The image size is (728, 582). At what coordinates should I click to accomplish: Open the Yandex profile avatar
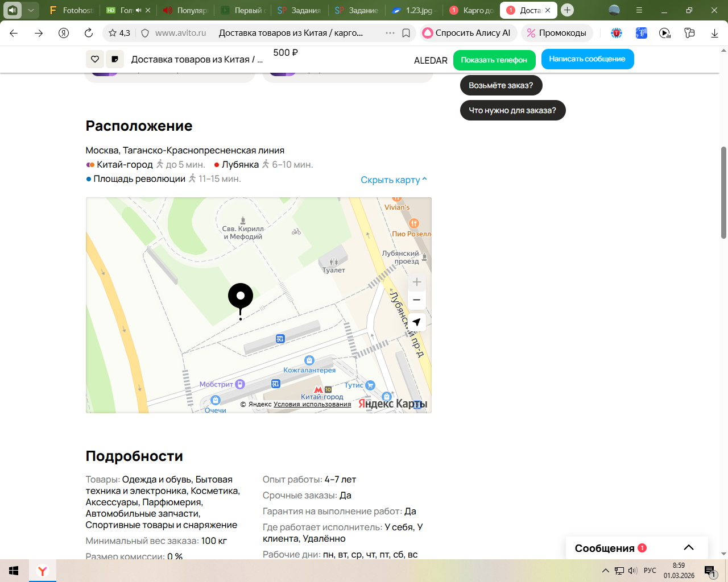click(614, 10)
